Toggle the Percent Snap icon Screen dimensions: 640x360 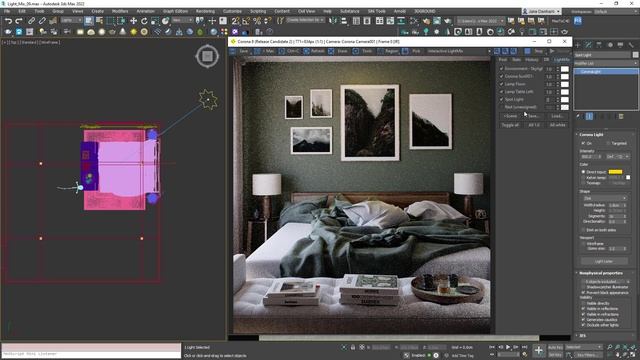click(257, 21)
